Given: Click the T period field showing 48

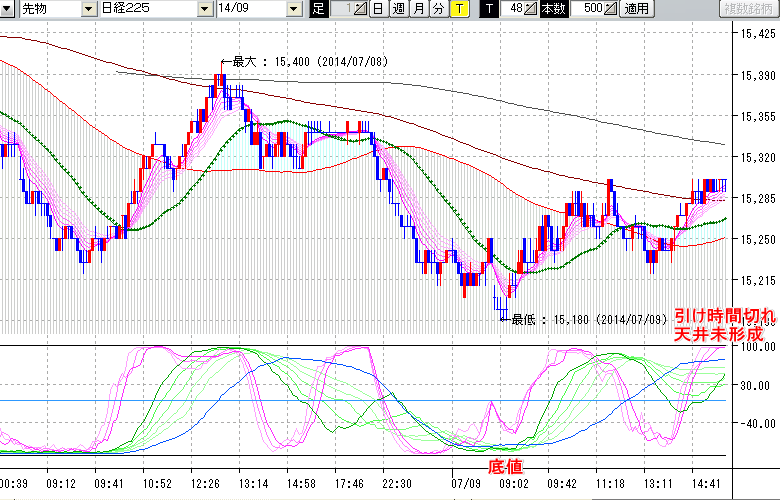Looking at the screenshot, I should point(515,9).
